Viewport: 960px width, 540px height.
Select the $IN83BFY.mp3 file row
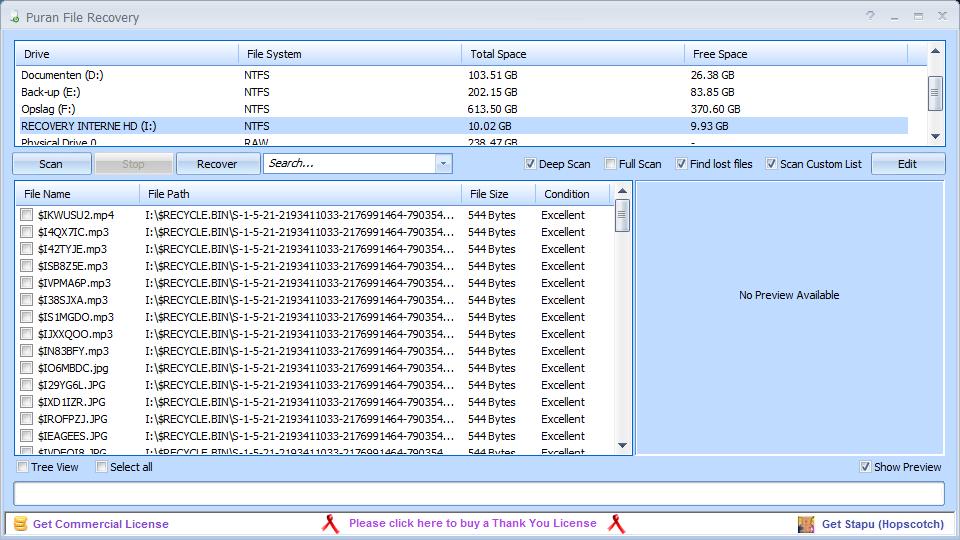coord(315,351)
